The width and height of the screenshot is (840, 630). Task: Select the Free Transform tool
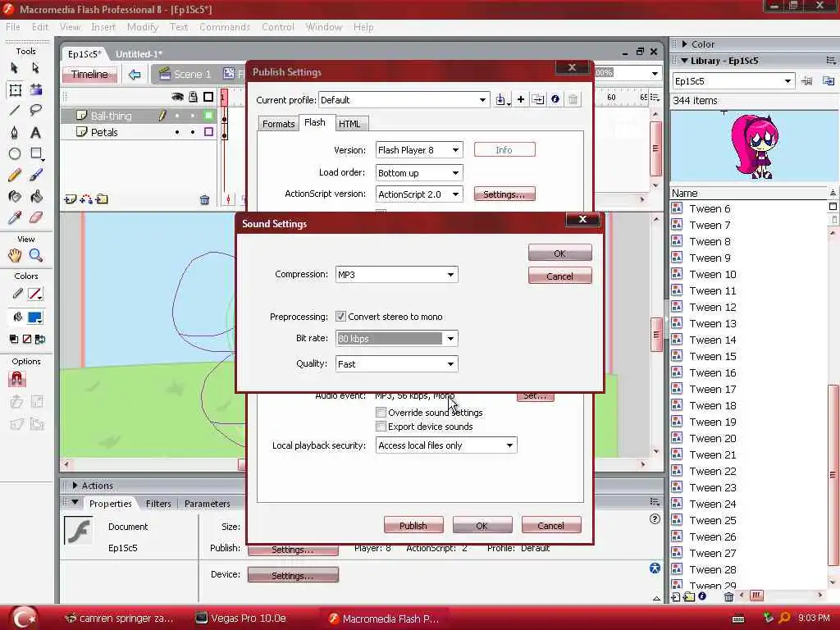[x=15, y=89]
